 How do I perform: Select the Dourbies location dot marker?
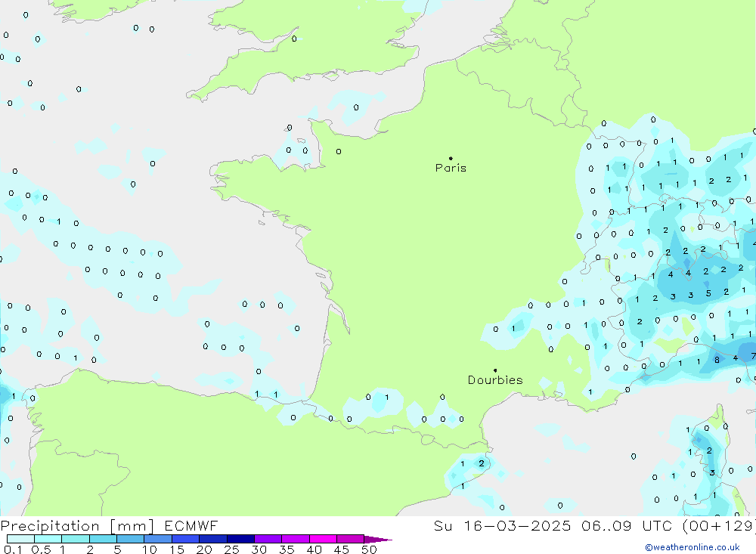[x=495, y=370]
